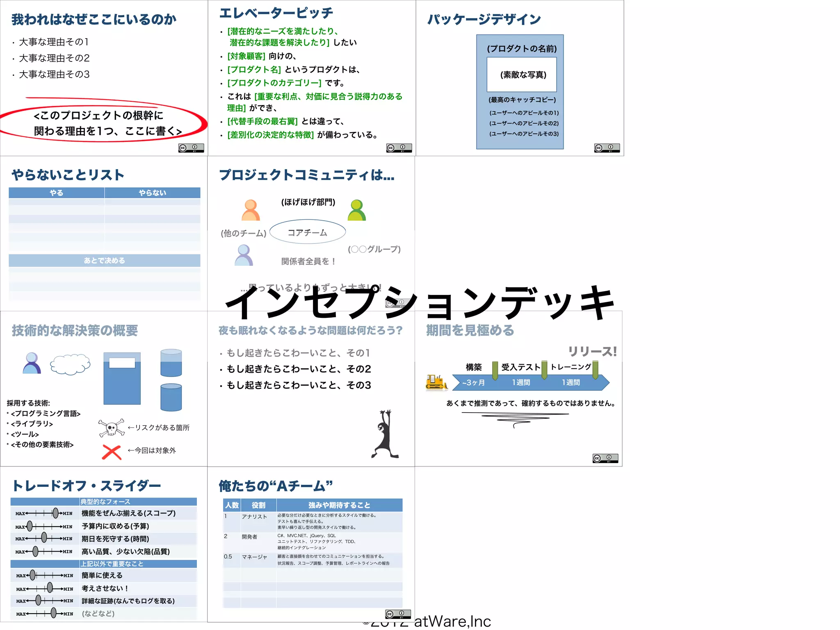
Task: Click the user icon beside the cloud
Action: click(x=32, y=363)
